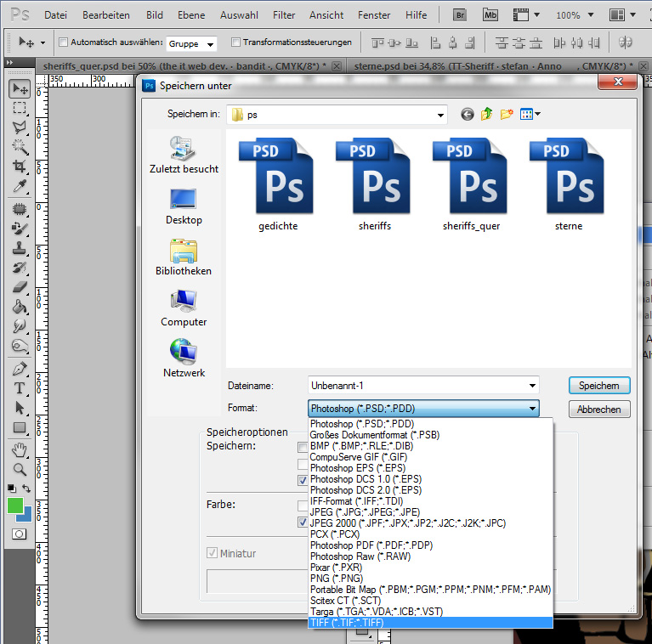
Task: Select the Paint Bucket tool
Action: tap(20, 307)
